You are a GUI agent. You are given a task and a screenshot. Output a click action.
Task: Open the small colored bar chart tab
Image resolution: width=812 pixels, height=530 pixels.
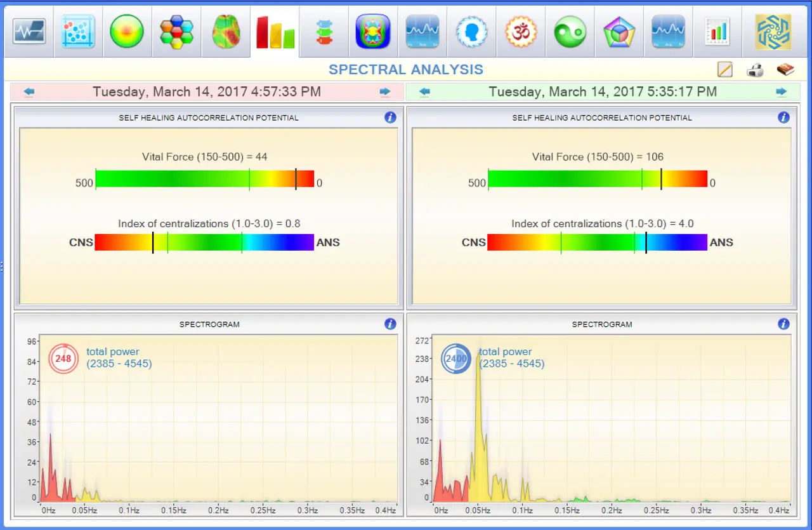pos(717,32)
